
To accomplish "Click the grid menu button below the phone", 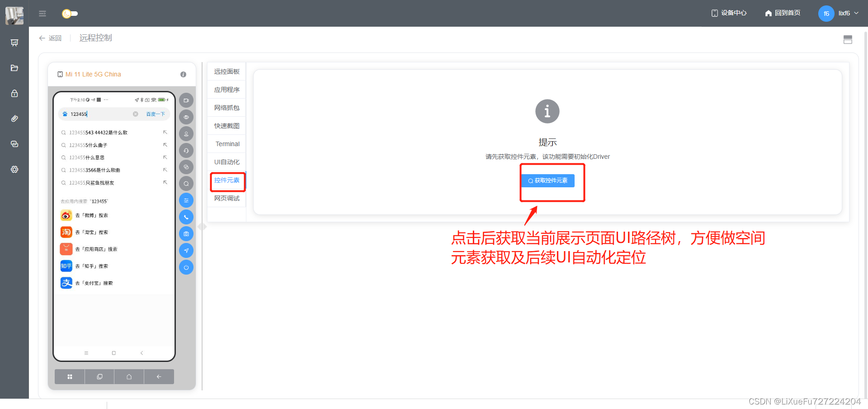I will [x=70, y=376].
